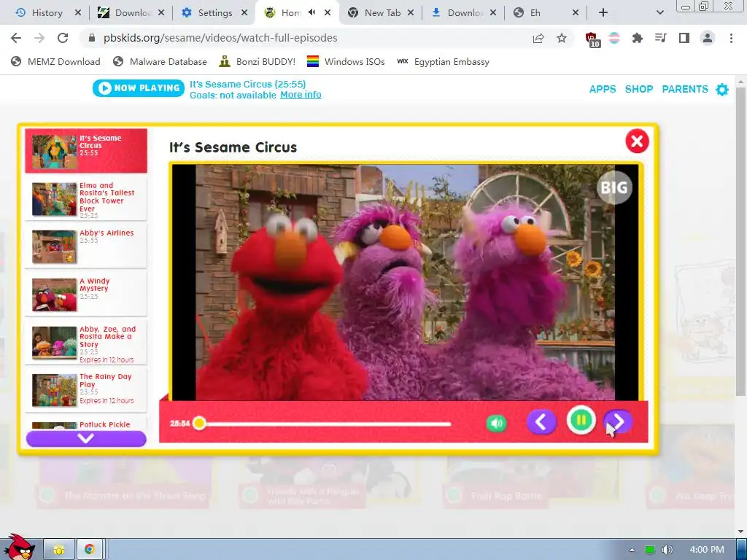Play A Windy Mystery episode
747x560 pixels.
pyautogui.click(x=86, y=295)
